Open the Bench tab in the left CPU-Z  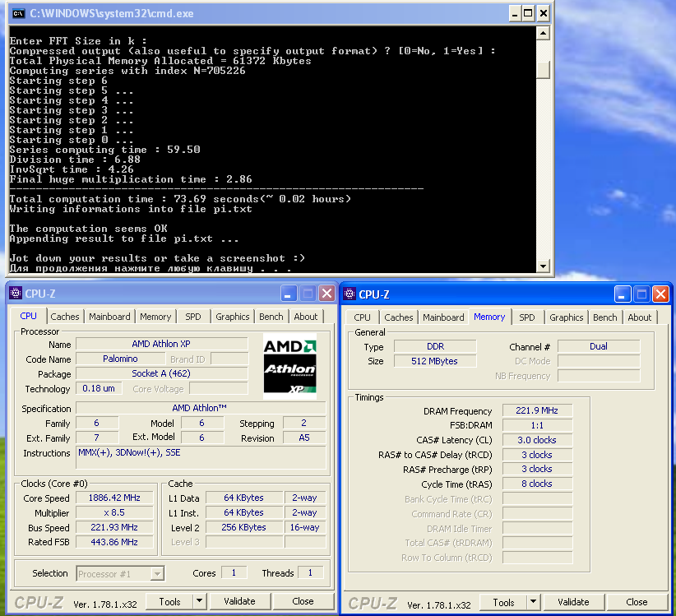pyautogui.click(x=271, y=317)
